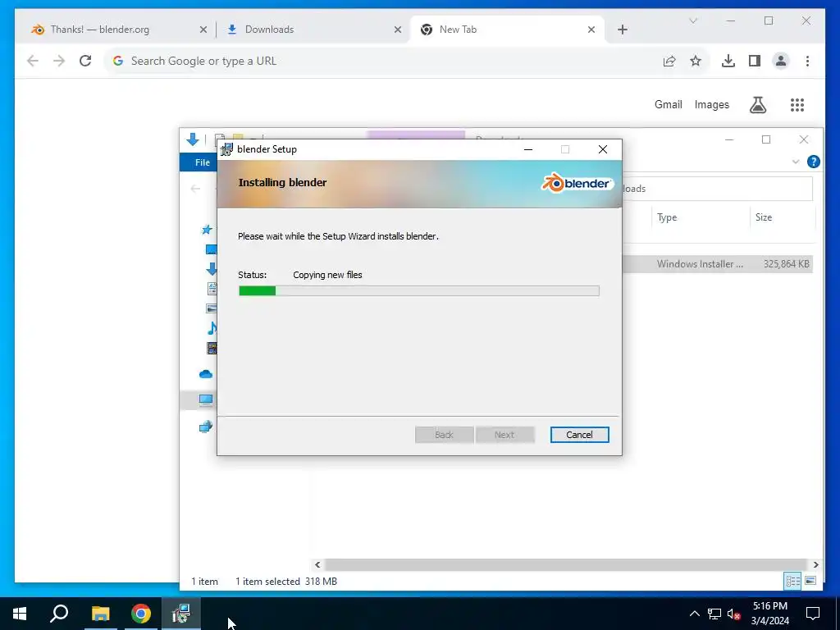
Task: Reload the current Chrome page
Action: [x=85, y=61]
